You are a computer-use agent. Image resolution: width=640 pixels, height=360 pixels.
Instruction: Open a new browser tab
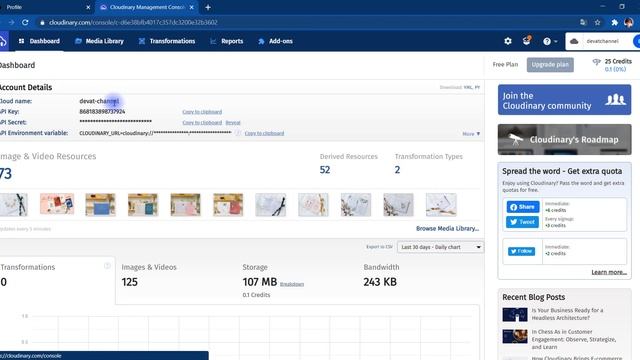pos(208,7)
